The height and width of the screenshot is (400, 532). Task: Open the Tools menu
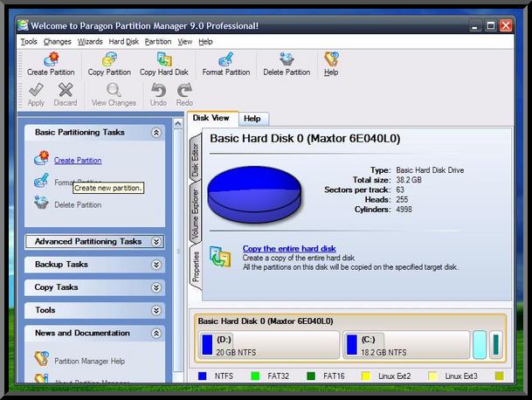coord(29,42)
